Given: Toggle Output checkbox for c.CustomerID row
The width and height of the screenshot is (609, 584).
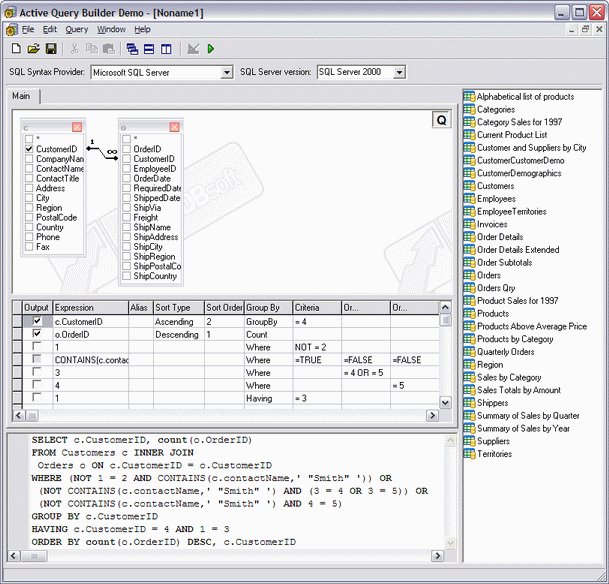Looking at the screenshot, I should [37, 321].
